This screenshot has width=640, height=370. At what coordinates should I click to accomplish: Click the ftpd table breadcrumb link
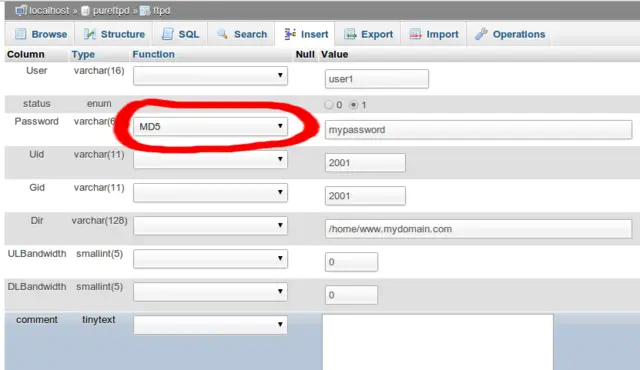coord(162,11)
